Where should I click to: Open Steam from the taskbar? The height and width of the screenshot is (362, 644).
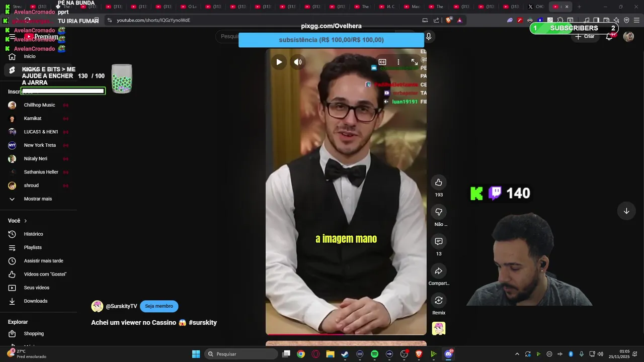point(345,354)
